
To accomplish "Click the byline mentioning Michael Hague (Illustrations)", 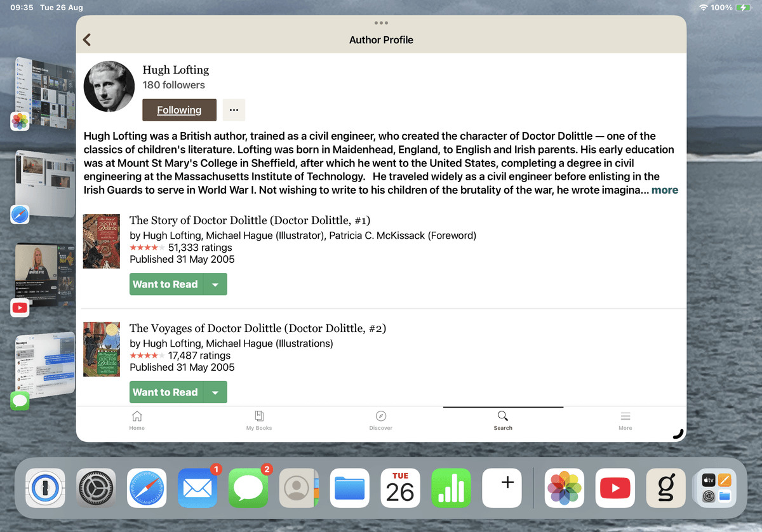I will (231, 343).
